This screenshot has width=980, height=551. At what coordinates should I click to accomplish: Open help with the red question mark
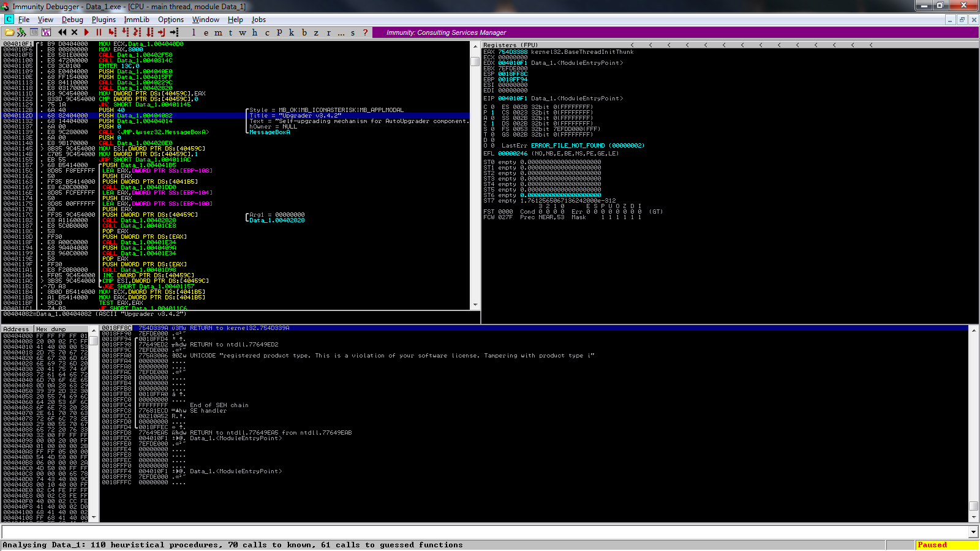coord(365,32)
